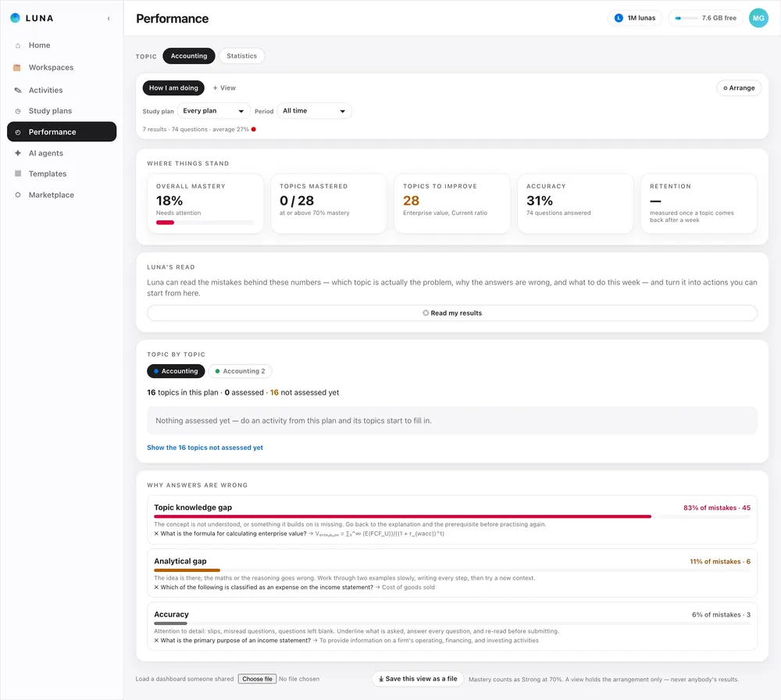The width and height of the screenshot is (781, 700).
Task: Show the 16 topics not assessed yet
Action: [x=205, y=448]
